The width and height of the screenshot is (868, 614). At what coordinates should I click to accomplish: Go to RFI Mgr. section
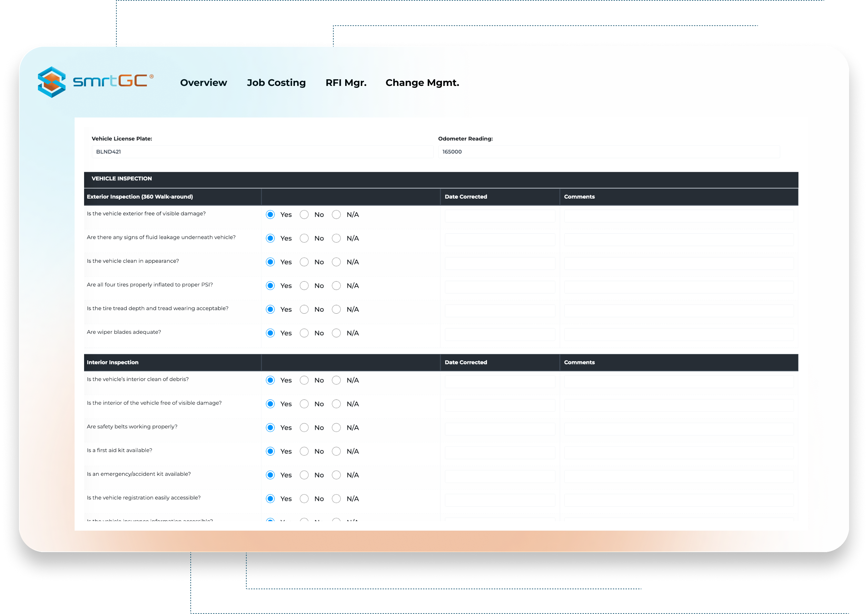(x=345, y=82)
